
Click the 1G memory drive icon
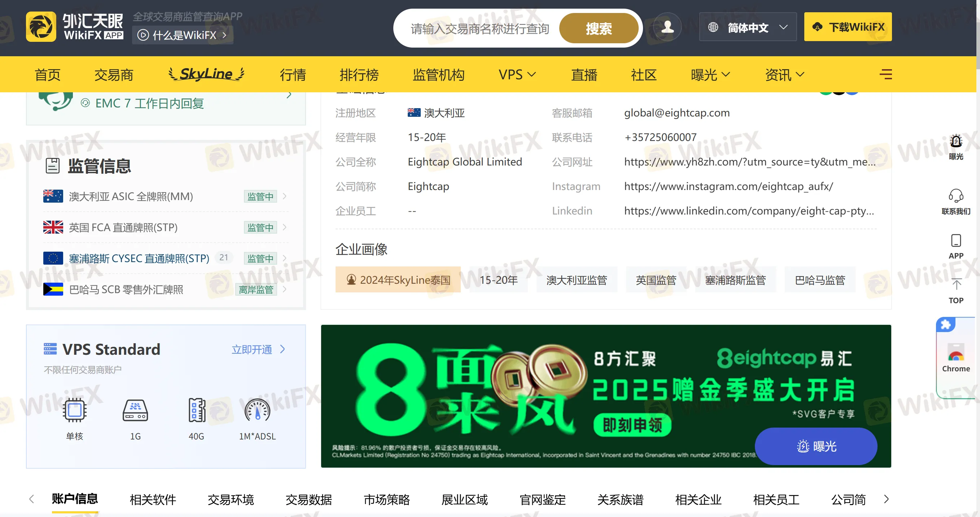point(135,410)
